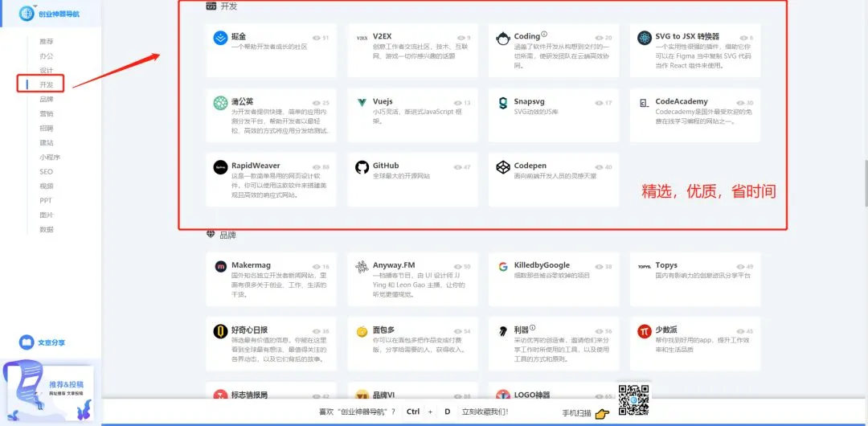Click the info icon next to Coding

544,35
